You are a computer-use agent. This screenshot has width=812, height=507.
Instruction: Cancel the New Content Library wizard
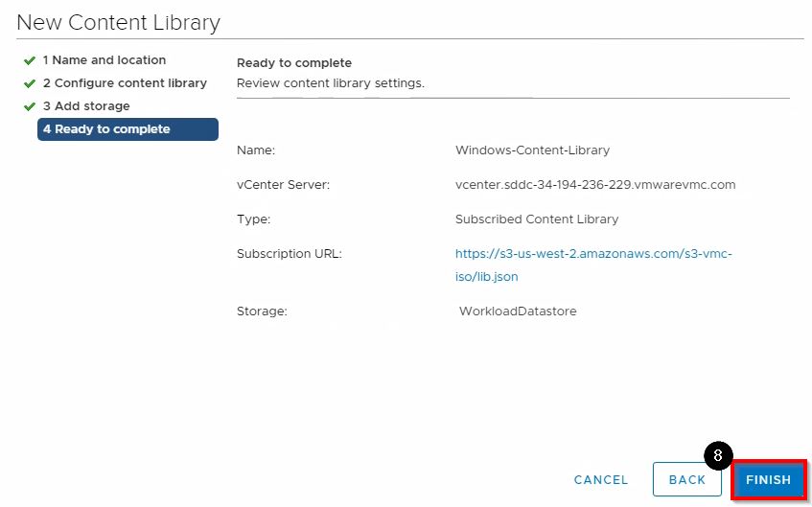(601, 480)
